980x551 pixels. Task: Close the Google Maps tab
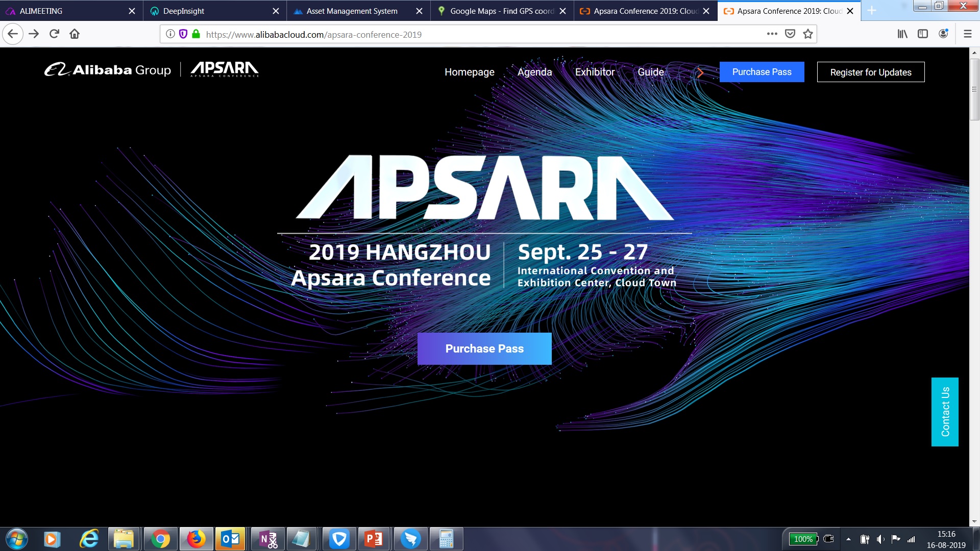(562, 11)
